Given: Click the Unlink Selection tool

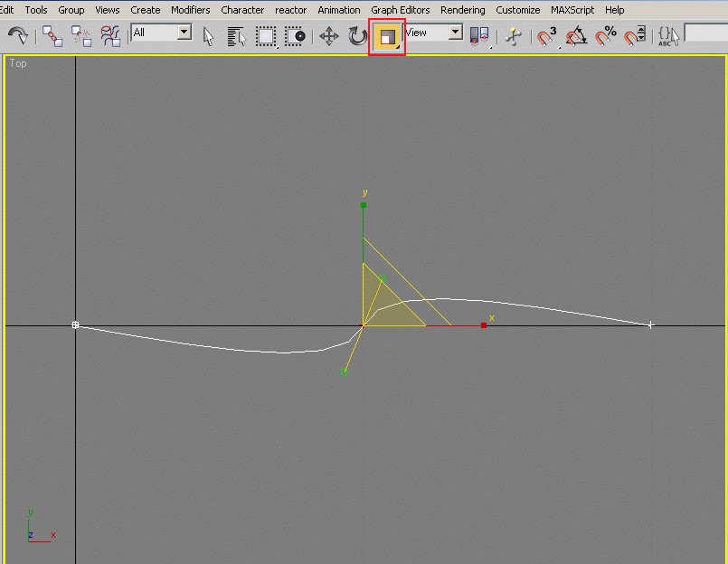Looking at the screenshot, I should pos(81,36).
